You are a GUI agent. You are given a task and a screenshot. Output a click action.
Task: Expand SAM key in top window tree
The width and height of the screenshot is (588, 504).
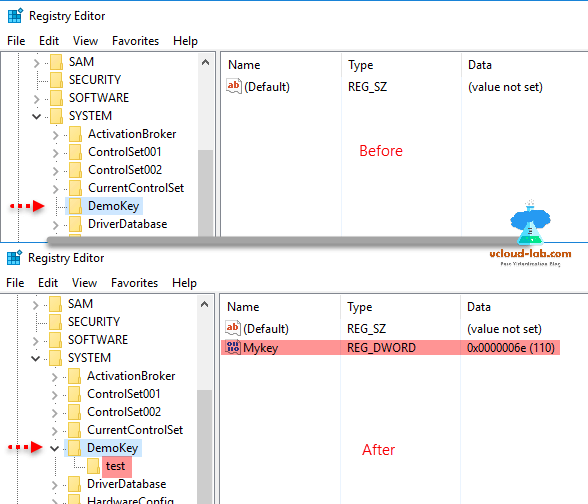point(36,63)
